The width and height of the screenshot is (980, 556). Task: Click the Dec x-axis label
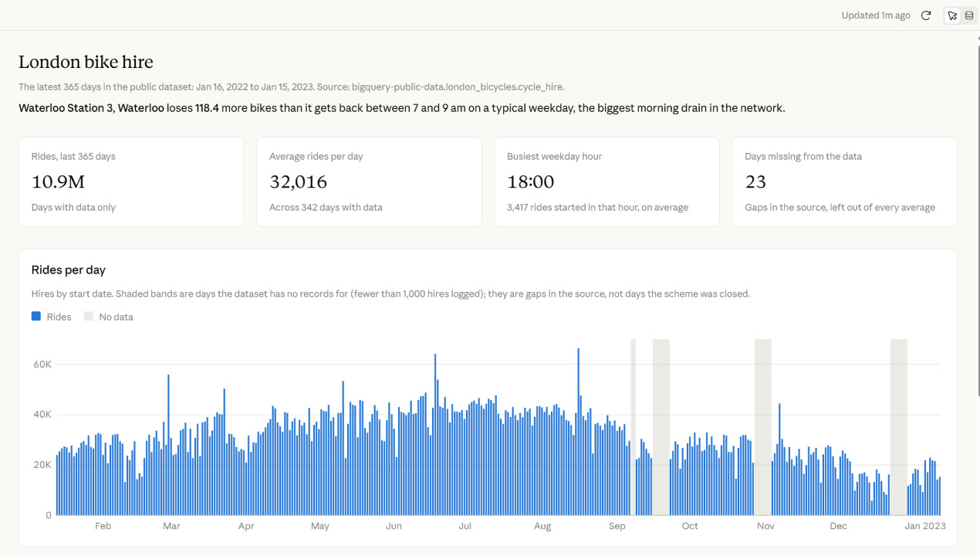click(838, 526)
